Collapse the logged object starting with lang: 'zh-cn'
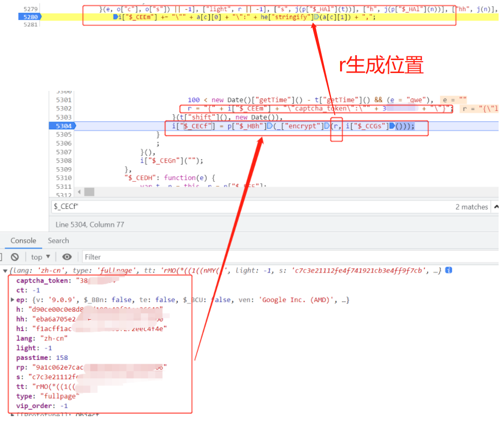This screenshot has width=504, height=421. point(5,271)
